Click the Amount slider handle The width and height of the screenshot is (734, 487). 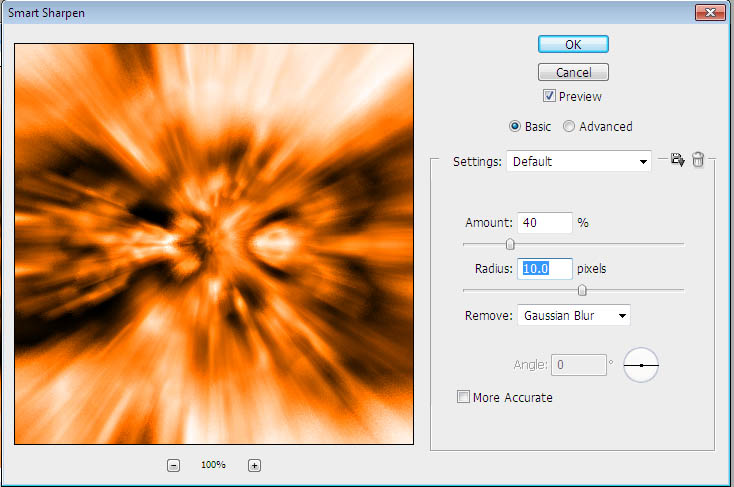click(510, 244)
